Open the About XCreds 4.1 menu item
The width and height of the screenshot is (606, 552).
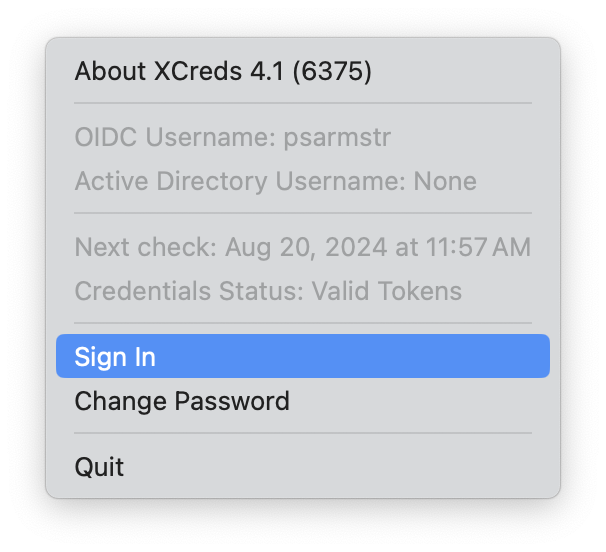tap(223, 72)
